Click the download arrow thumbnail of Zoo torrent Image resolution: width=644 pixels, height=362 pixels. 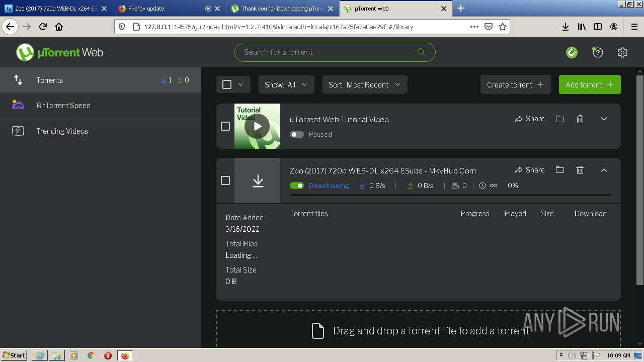point(258,180)
